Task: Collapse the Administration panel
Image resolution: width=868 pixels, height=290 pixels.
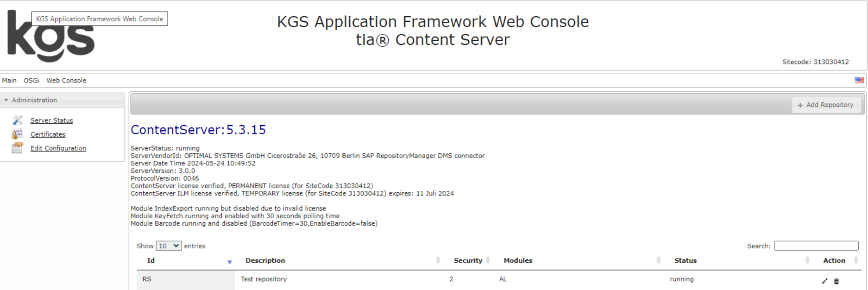Action: 63,100
